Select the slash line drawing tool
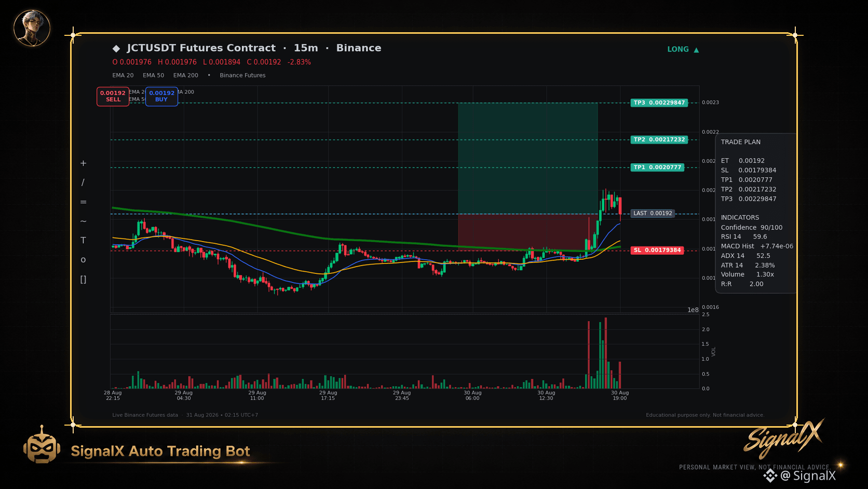This screenshot has width=868, height=489. (83, 182)
